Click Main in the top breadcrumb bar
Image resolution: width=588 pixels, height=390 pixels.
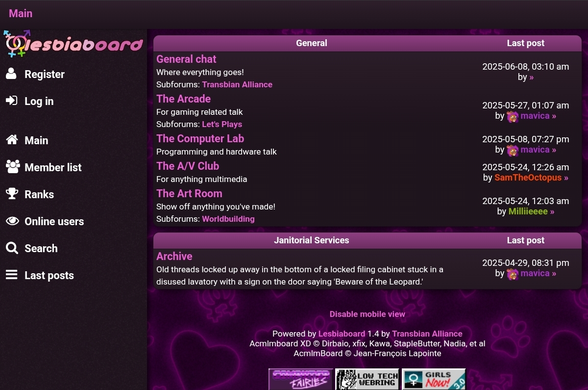[x=21, y=13]
